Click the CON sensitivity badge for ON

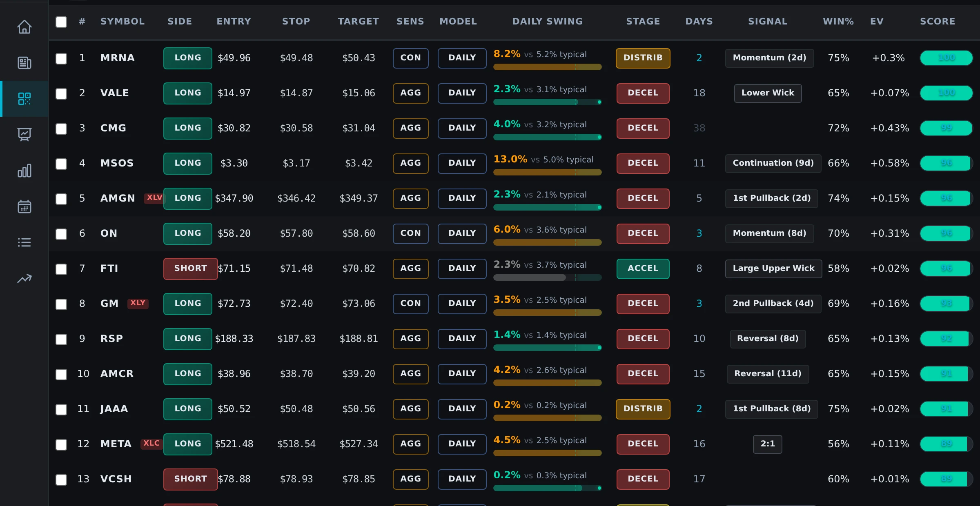point(411,233)
